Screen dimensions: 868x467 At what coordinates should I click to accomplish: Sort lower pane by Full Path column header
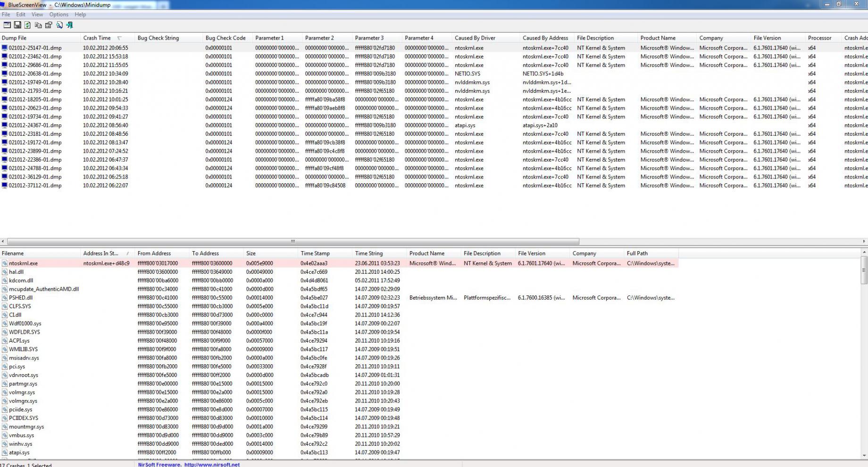pos(651,254)
